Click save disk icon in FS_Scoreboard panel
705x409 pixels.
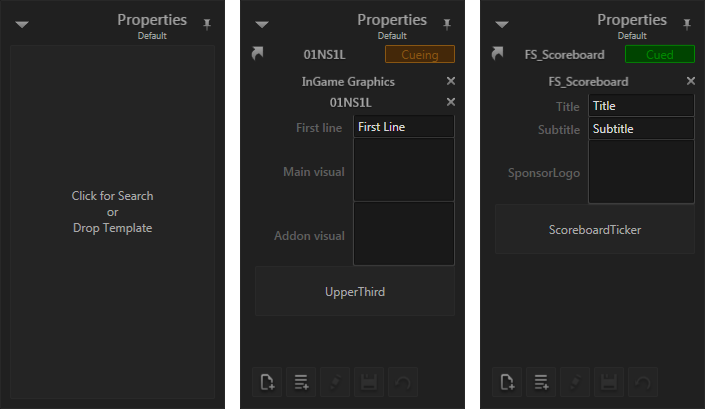pyautogui.click(x=609, y=381)
